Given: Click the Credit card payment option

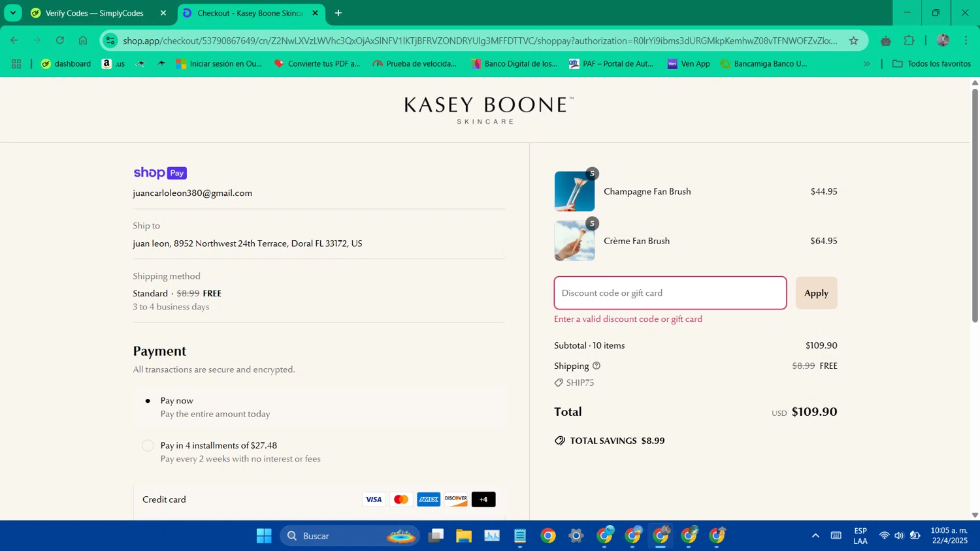Looking at the screenshot, I should point(319,499).
